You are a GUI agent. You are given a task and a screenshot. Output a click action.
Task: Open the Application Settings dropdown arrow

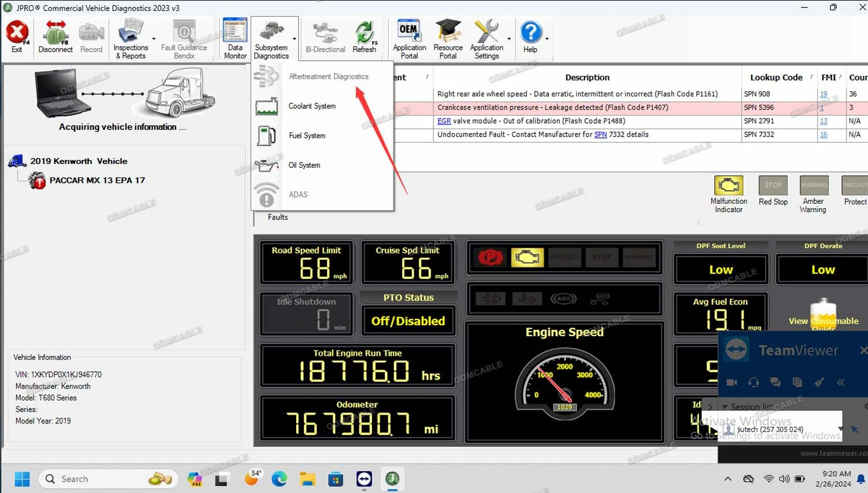[509, 39]
